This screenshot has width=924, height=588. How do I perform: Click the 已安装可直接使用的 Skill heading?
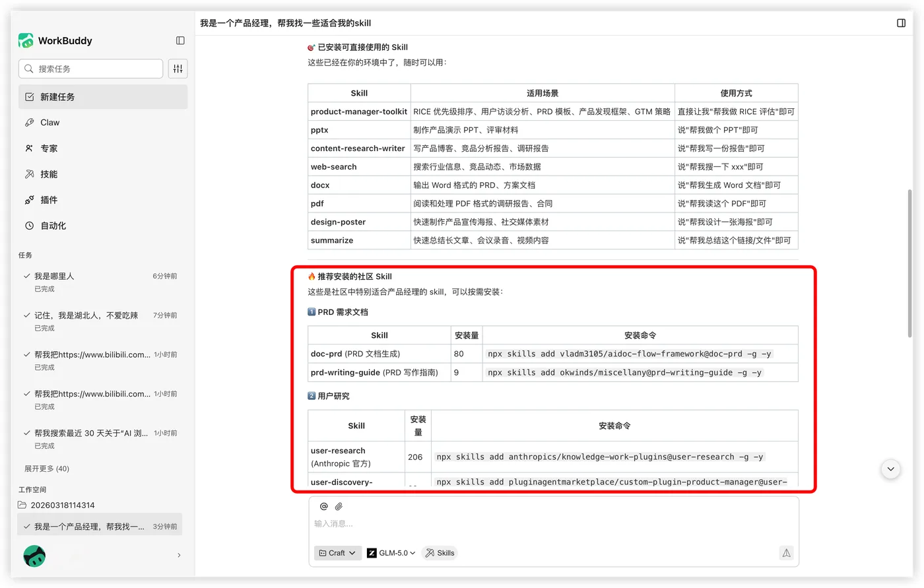pos(358,48)
